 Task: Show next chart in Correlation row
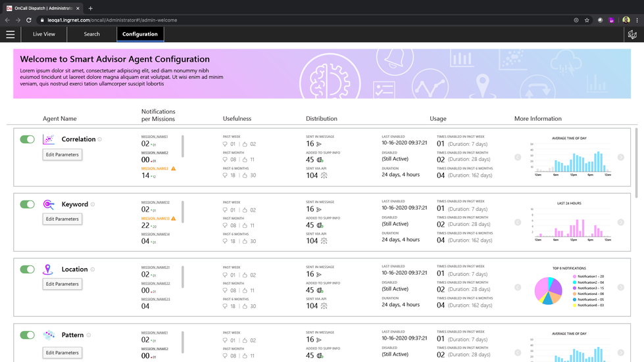point(620,157)
